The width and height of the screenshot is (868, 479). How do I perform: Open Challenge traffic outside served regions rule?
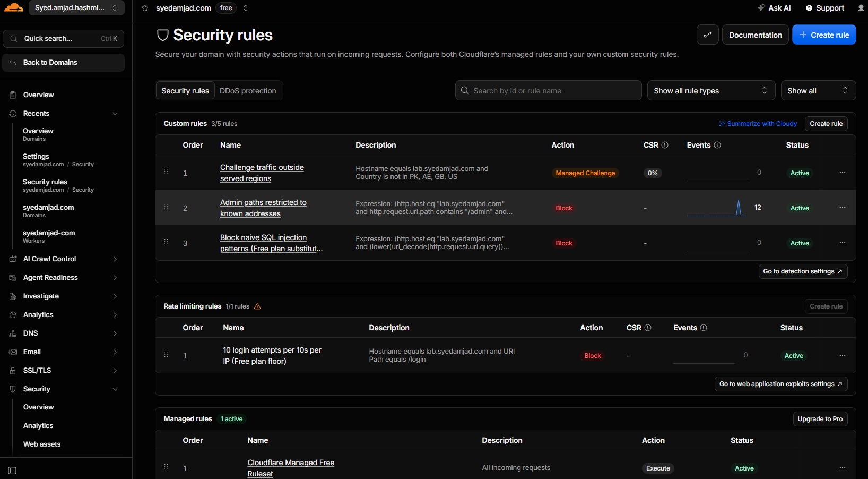point(262,173)
